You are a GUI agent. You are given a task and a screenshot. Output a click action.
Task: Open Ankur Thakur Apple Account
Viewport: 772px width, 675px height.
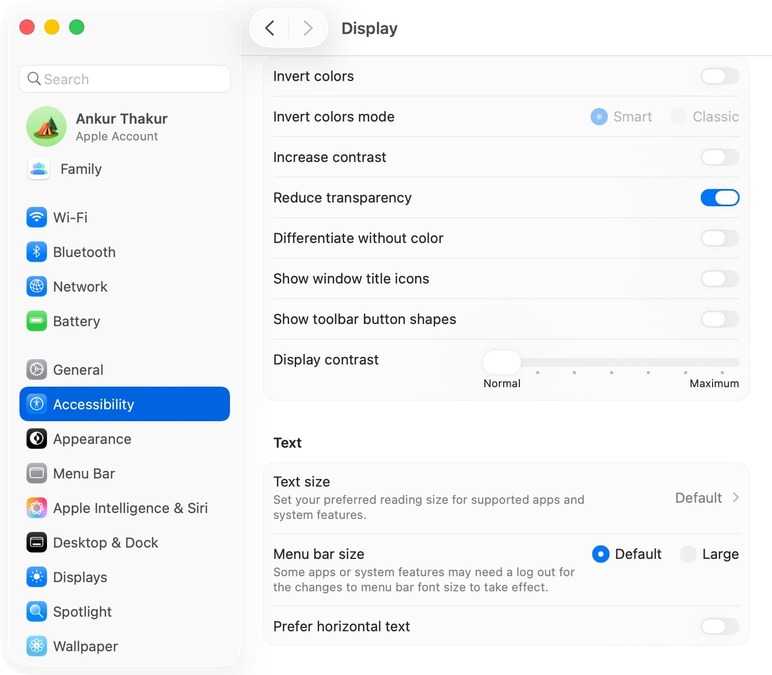click(120, 126)
